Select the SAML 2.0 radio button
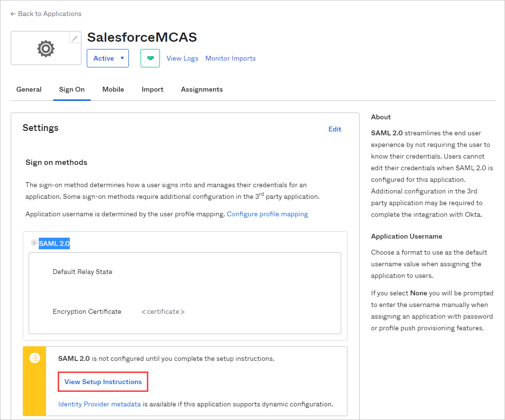 (x=34, y=243)
